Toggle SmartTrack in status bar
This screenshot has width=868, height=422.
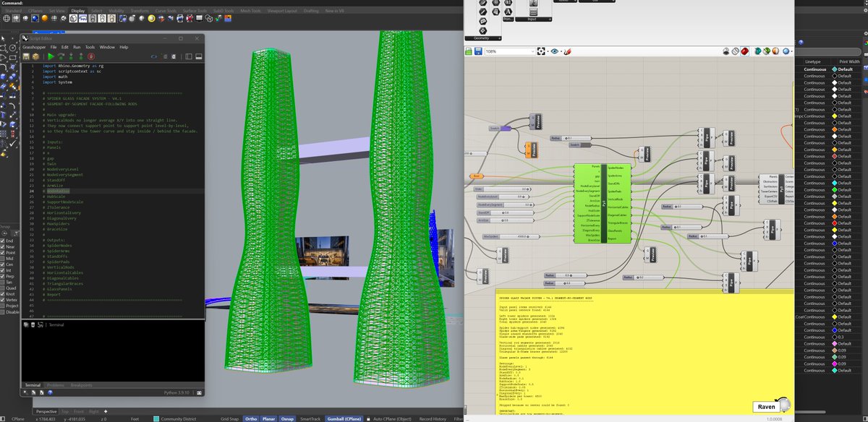[310, 418]
